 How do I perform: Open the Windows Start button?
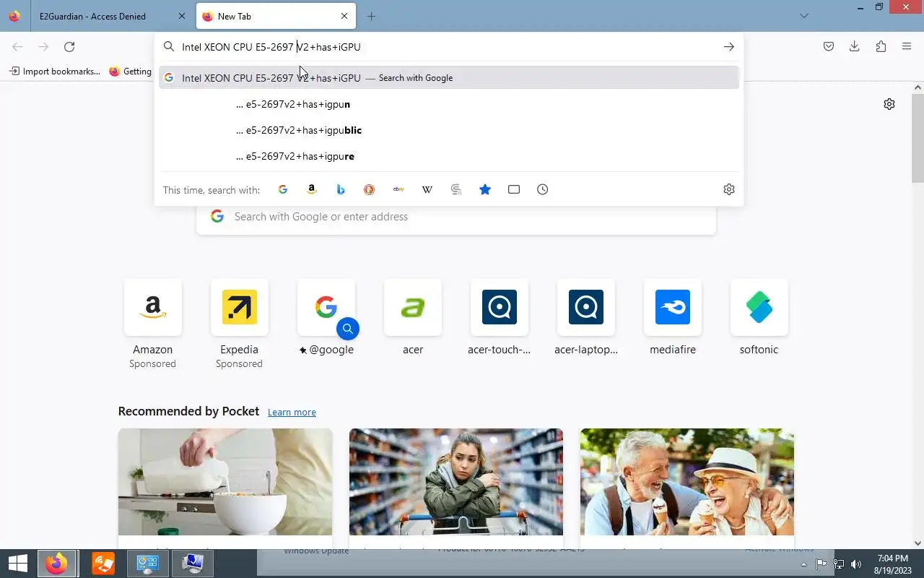click(17, 564)
